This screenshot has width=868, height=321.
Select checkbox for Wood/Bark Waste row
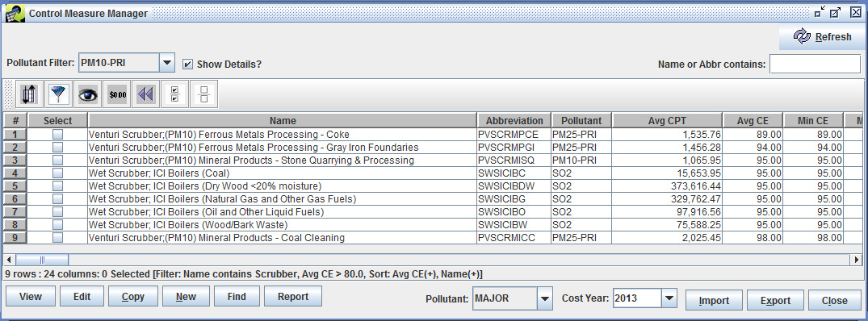point(57,225)
